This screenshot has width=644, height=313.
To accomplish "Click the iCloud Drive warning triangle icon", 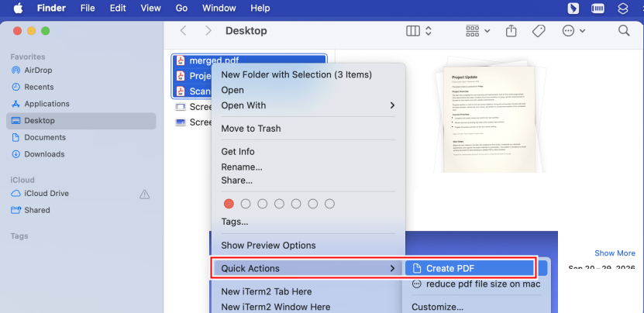I will 145,194.
